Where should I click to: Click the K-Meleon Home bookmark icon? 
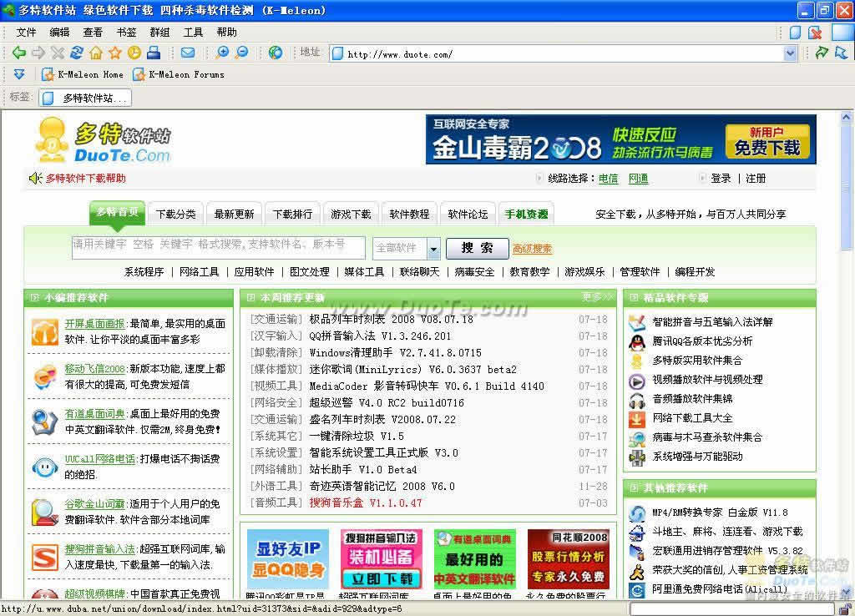tap(48, 74)
